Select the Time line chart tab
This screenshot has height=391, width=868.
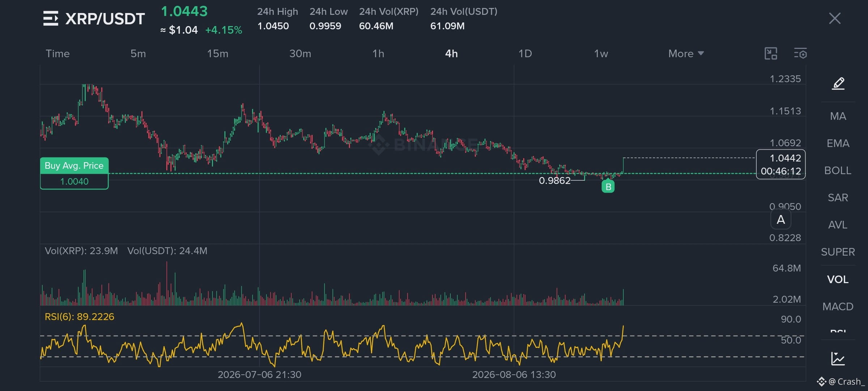[x=58, y=54]
